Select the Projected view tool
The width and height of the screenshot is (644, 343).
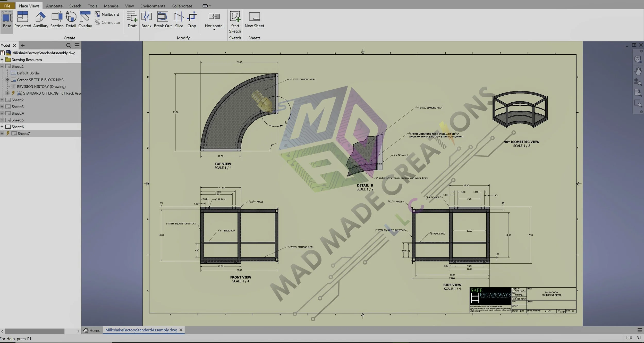pos(23,20)
